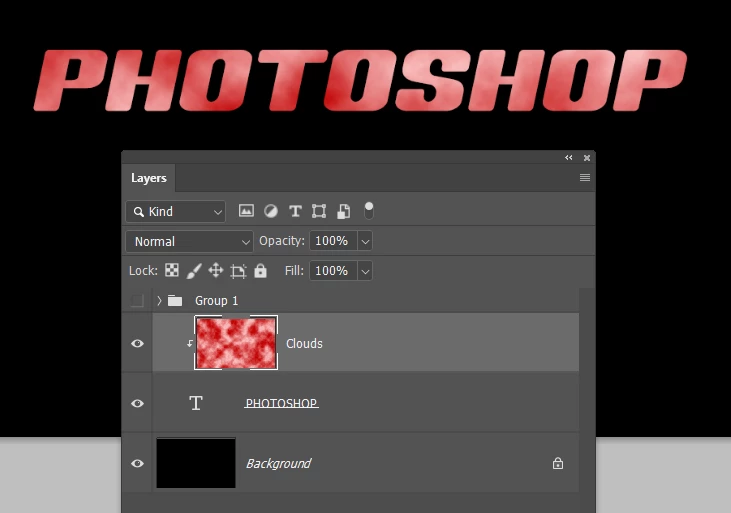Click the PHOTOSHOP text on canvas
This screenshot has width=731, height=513.
[x=360, y=81]
